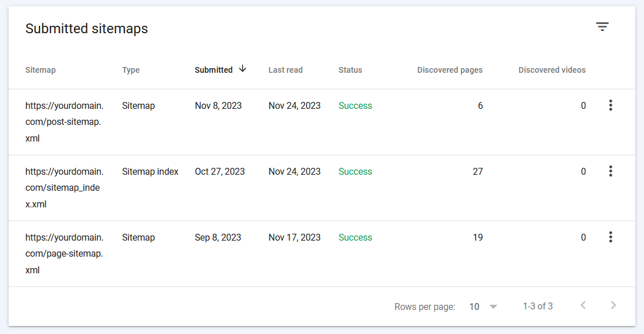
Task: Open the three-dot menu for page-sitemap.xml row
Action: pos(610,237)
